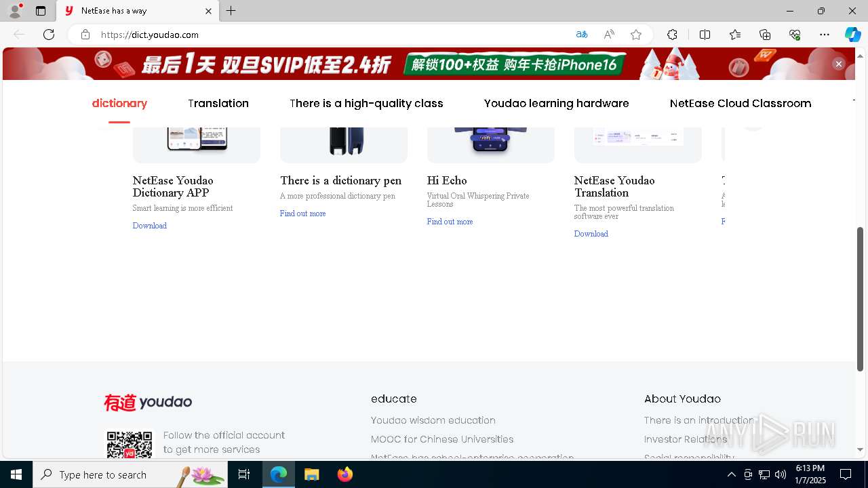The image size is (868, 488).
Task: Select the dictionary nav tab
Action: coord(119,103)
